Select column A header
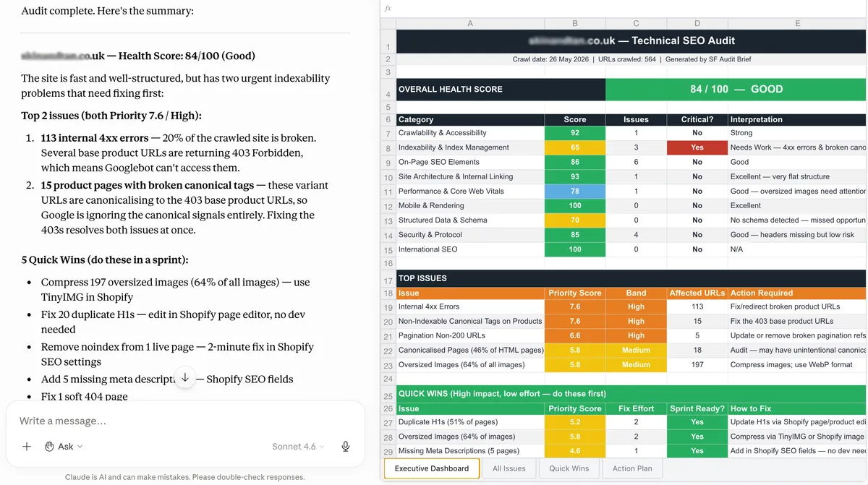Image resolution: width=868 pixels, height=485 pixels. [470, 23]
